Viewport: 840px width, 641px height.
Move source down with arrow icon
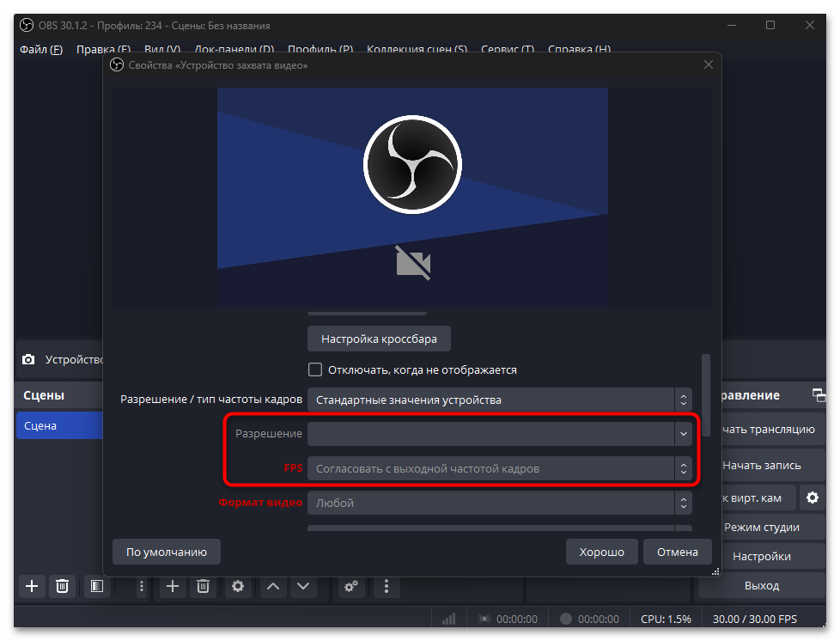click(x=303, y=586)
